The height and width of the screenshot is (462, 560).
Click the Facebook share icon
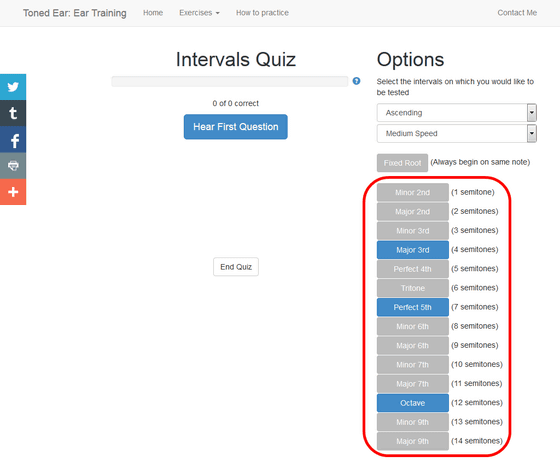(13, 140)
